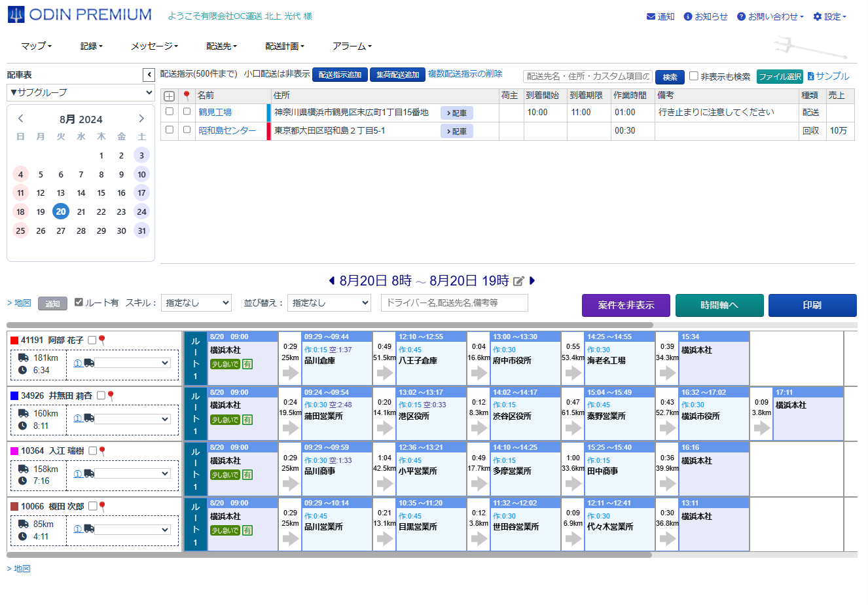868x605 pixels.
Task: Click 複数配送指示の削除 link
Action: (465, 74)
